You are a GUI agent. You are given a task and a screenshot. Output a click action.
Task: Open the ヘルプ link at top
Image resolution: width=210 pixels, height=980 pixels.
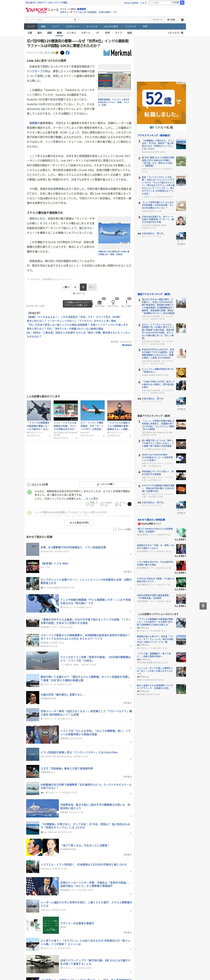pos(143,3)
